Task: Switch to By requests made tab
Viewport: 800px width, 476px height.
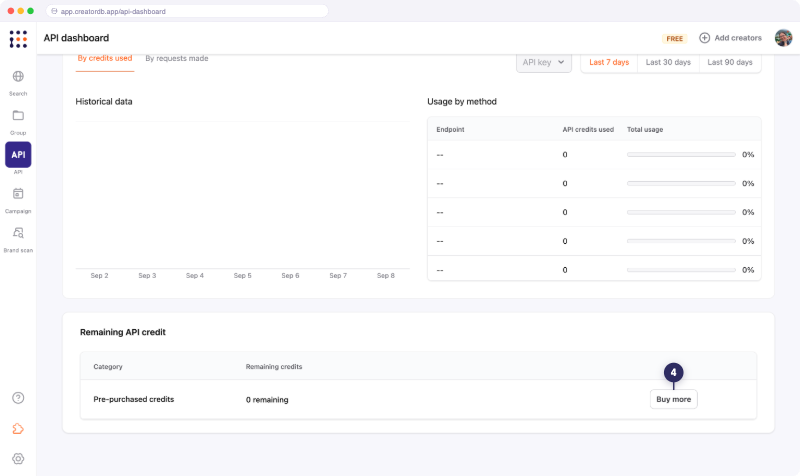Action: point(177,58)
